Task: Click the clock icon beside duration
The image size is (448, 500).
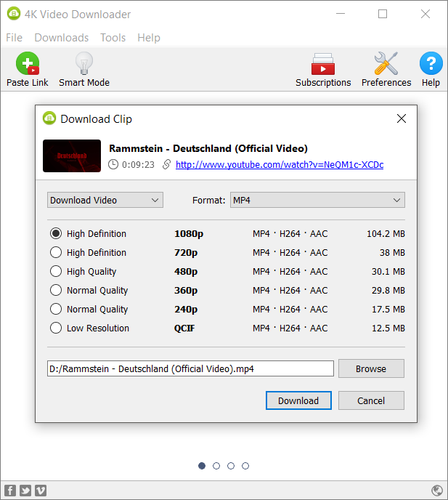Action: [x=113, y=164]
